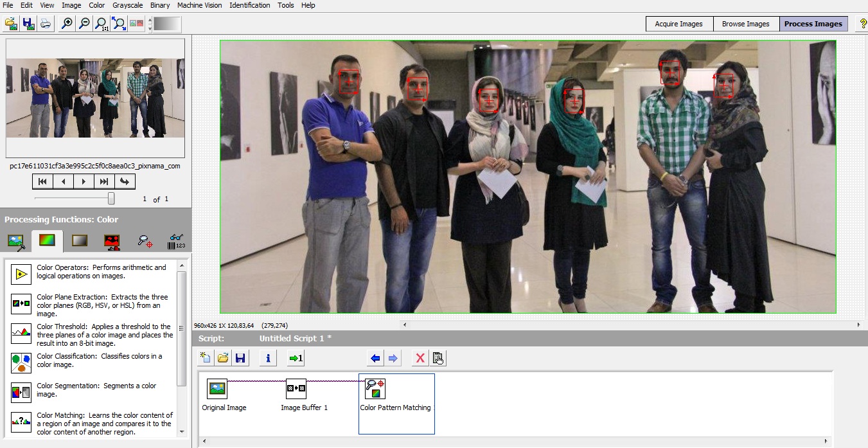
Task: Save the image using the toolbar icon
Action: coord(28,24)
